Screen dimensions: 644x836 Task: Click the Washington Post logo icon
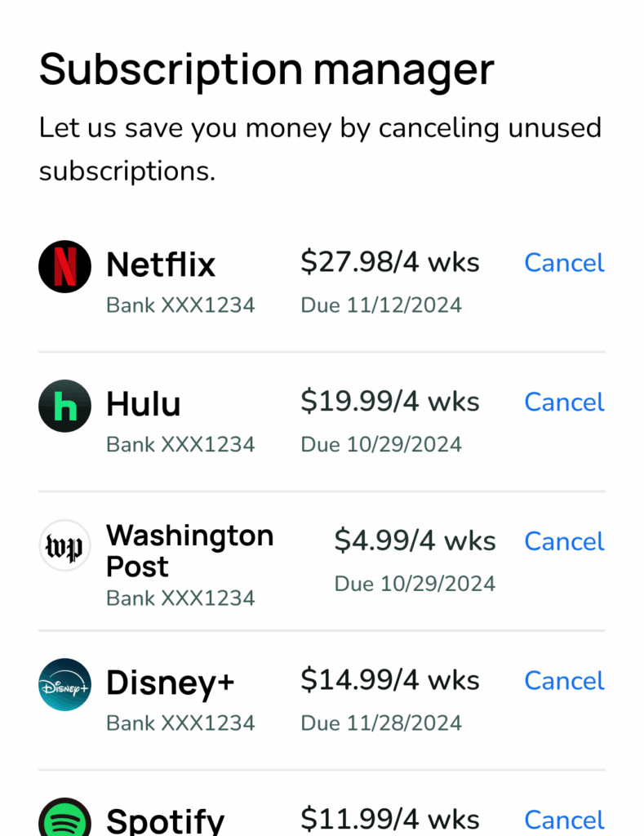pos(64,545)
